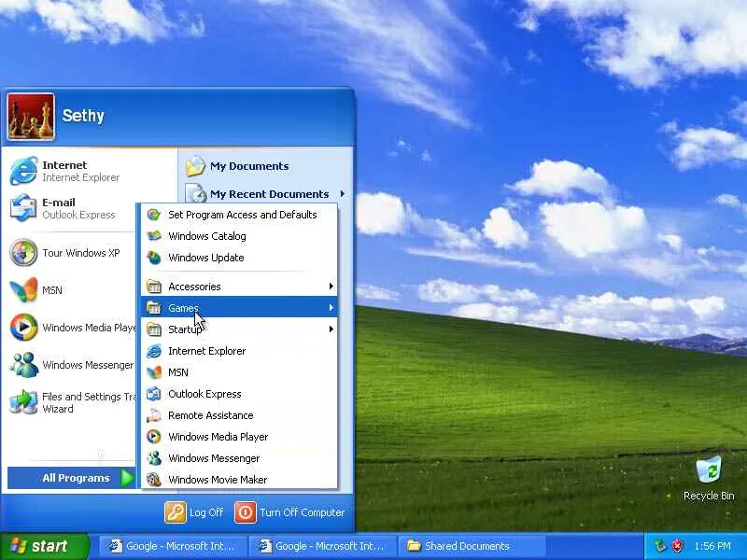The height and width of the screenshot is (560, 747).
Task: Click the Games folder icon
Action: [154, 308]
